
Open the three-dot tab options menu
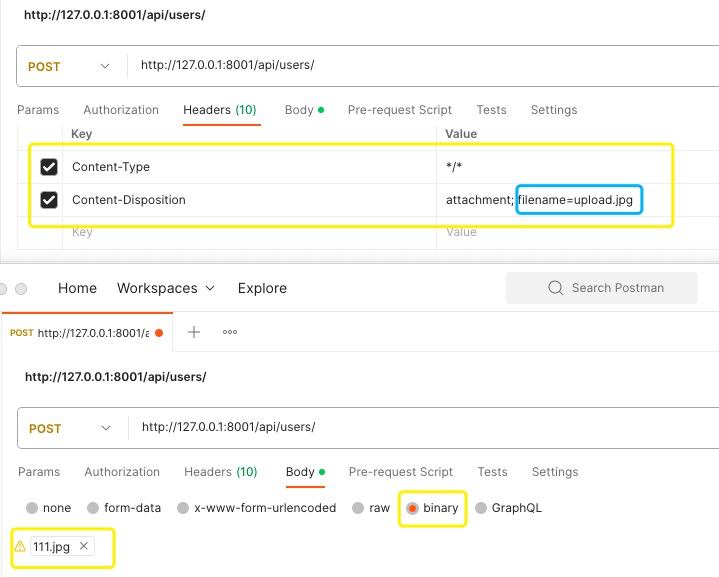(230, 332)
